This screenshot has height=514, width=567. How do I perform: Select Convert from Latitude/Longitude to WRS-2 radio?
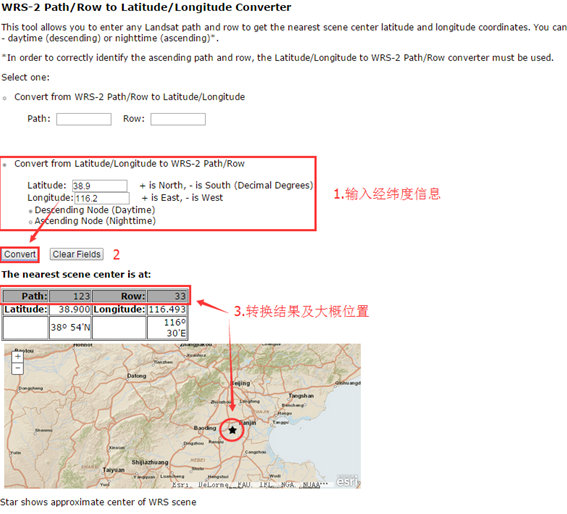5,165
